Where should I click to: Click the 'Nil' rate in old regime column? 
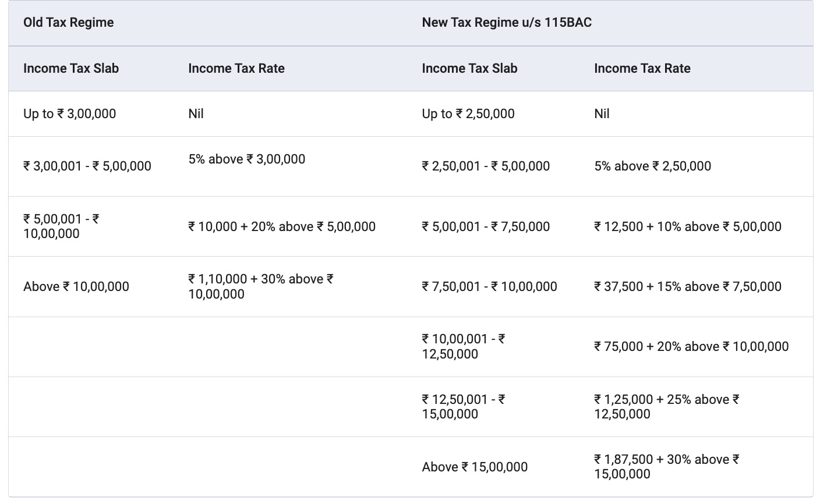point(196,113)
